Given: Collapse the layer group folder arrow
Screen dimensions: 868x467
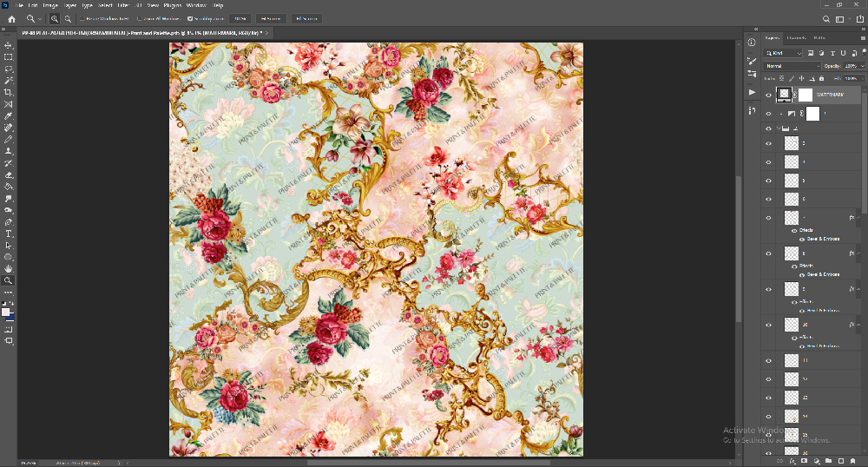Looking at the screenshot, I should 779,128.
